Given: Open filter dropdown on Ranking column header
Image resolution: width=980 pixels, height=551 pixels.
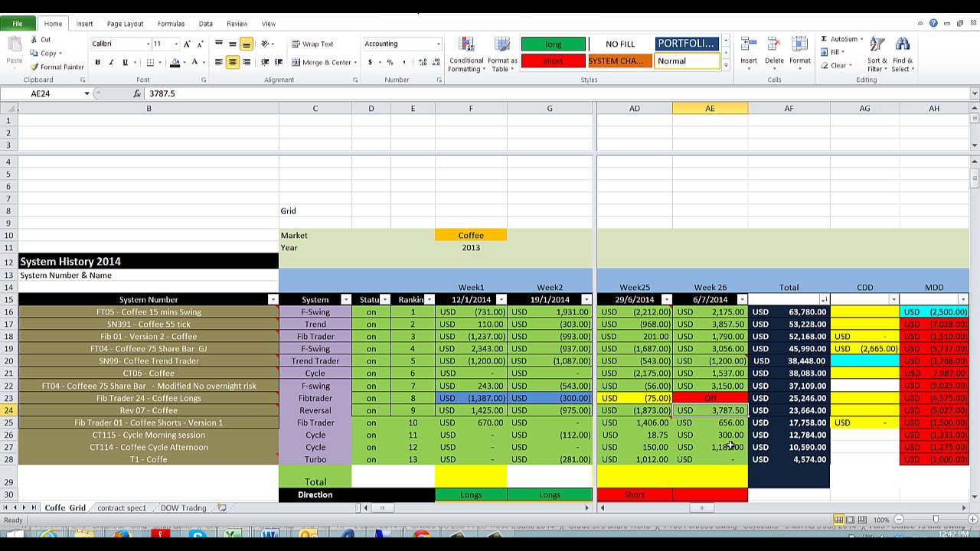Looking at the screenshot, I should point(430,299).
